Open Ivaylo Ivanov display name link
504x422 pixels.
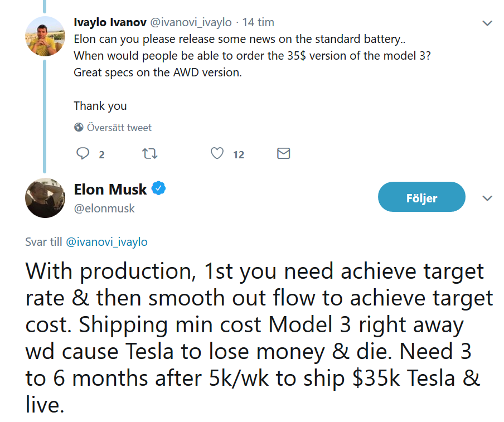[x=110, y=22]
